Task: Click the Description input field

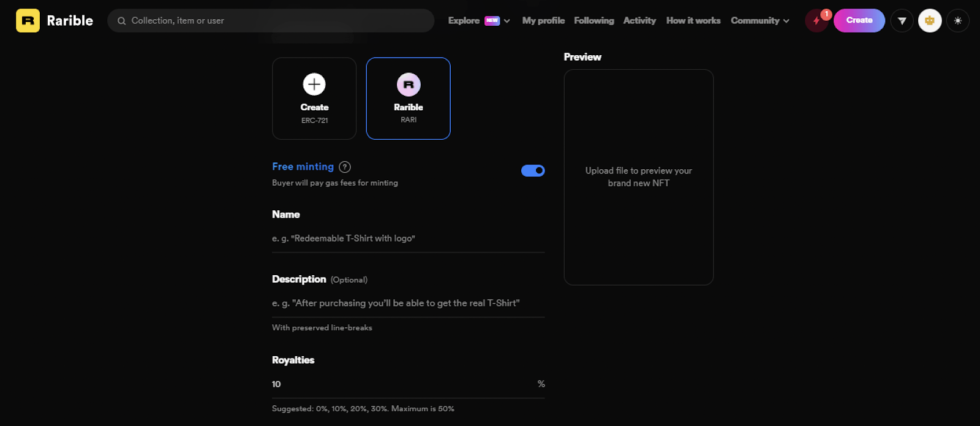Action: (x=409, y=303)
